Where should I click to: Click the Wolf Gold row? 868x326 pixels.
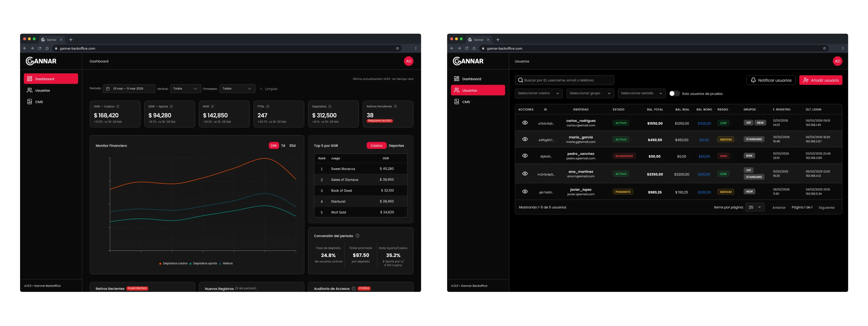pos(360,212)
